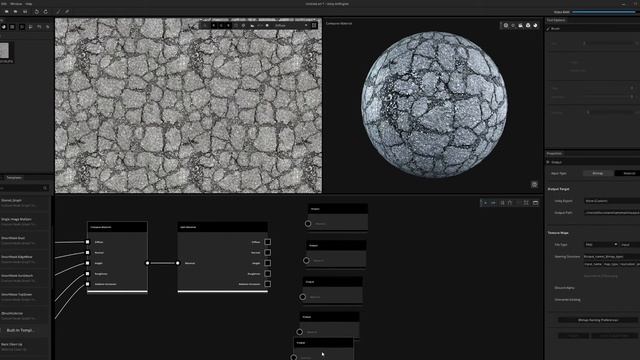Click the landscape image icon in 3D view toolbar

click(520, 25)
